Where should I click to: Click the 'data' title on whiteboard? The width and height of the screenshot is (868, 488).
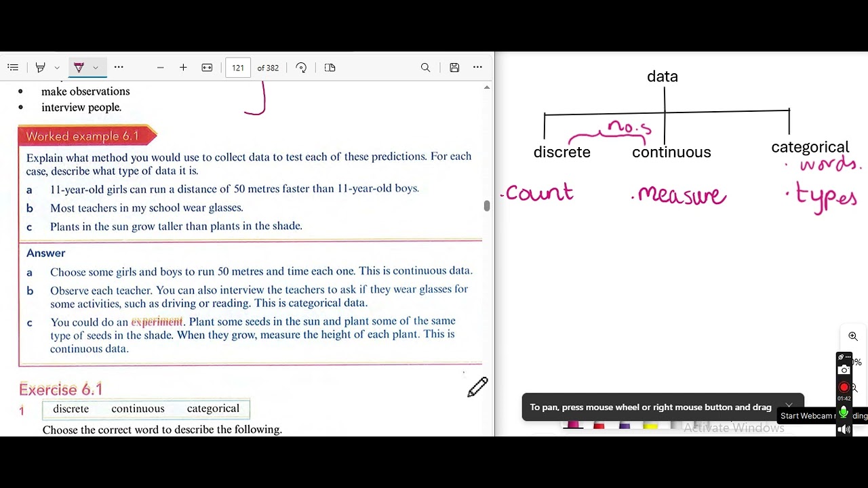(663, 77)
